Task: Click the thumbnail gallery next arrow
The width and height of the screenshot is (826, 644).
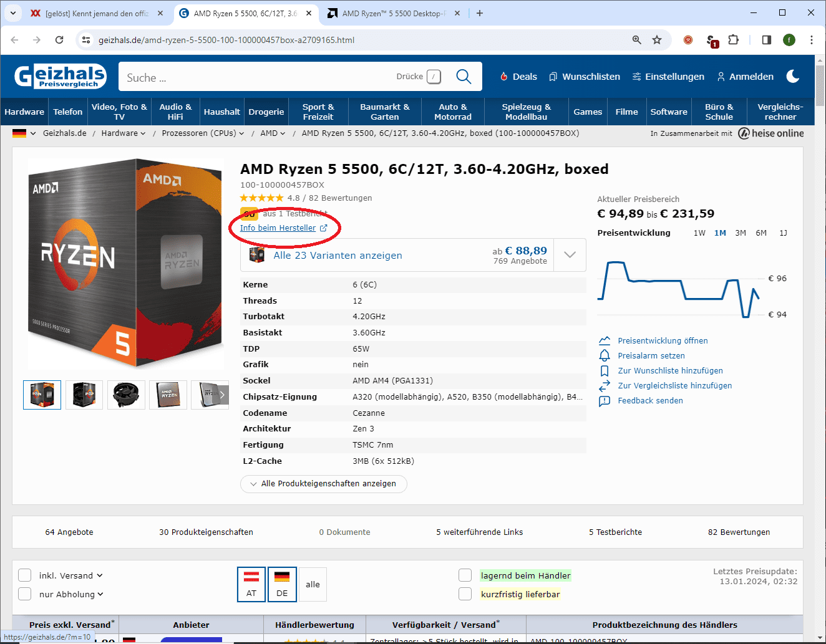Action: coord(221,395)
